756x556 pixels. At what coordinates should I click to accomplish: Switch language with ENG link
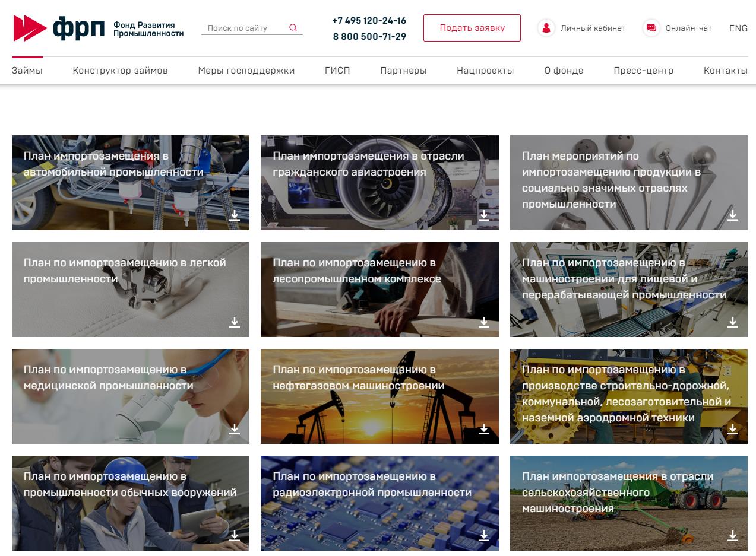(738, 28)
